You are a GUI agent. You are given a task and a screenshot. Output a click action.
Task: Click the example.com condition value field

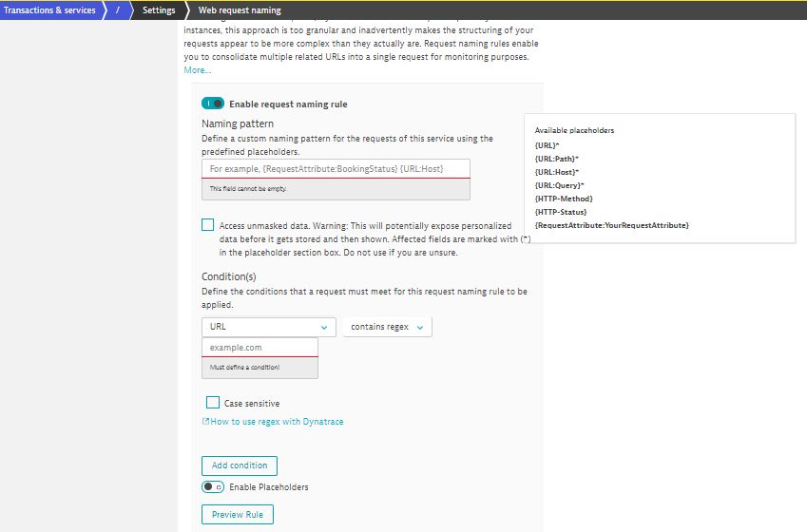259,348
